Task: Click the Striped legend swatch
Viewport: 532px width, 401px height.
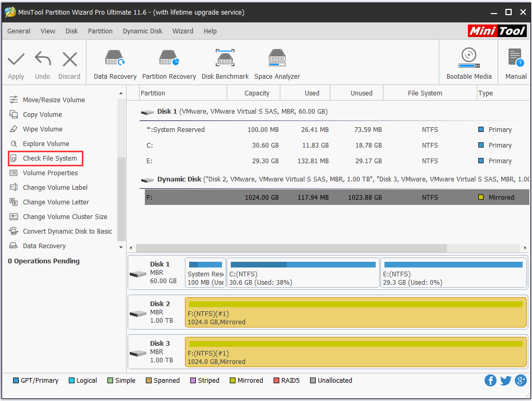Action: [193, 381]
